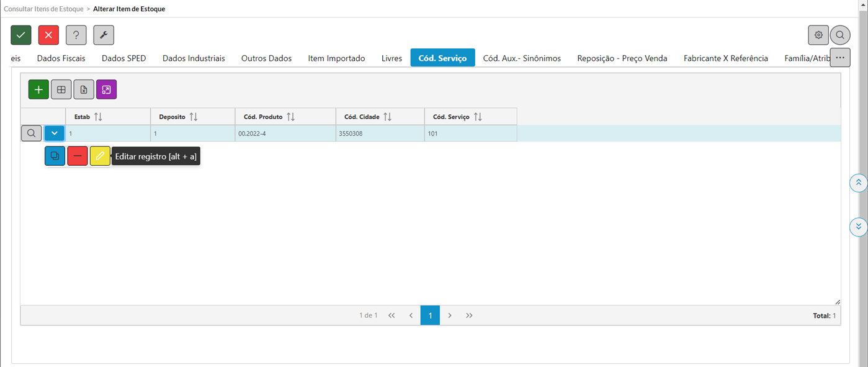The image size is (868, 367).
Task: Click the Alterar Item de Estoque breadcrumb
Action: pos(129,9)
